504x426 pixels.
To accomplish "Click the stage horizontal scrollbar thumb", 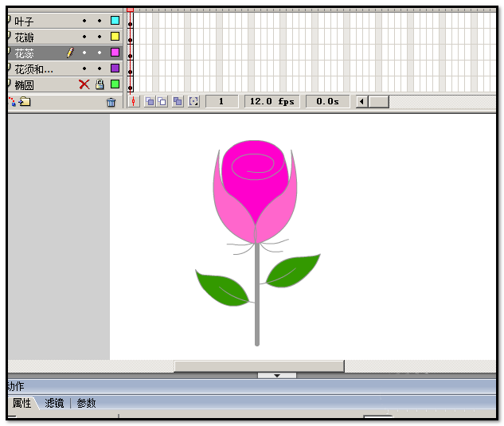I will 259,365.
